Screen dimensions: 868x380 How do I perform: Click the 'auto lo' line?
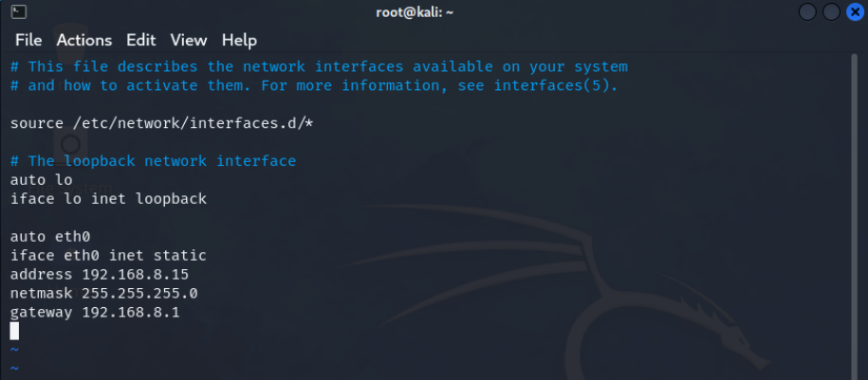(41, 180)
